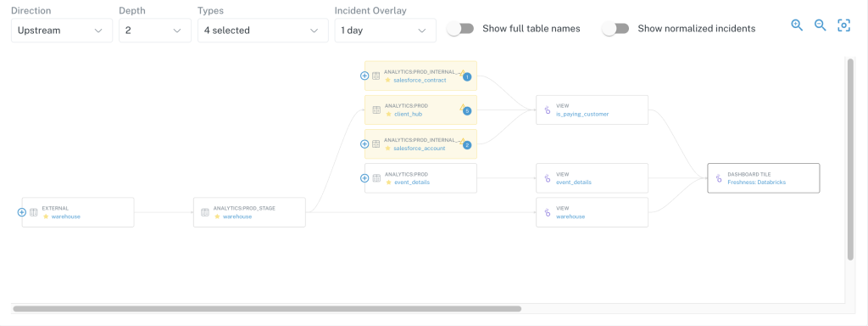This screenshot has height=326, width=868.
Task: Open warehouse link in VIEW node
Action: click(x=570, y=216)
